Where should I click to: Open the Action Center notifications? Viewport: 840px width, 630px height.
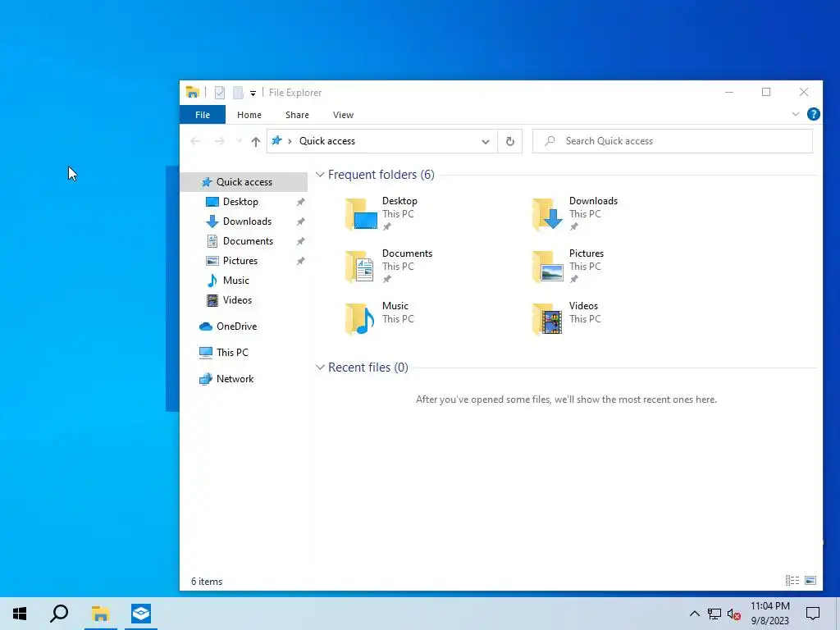point(813,614)
